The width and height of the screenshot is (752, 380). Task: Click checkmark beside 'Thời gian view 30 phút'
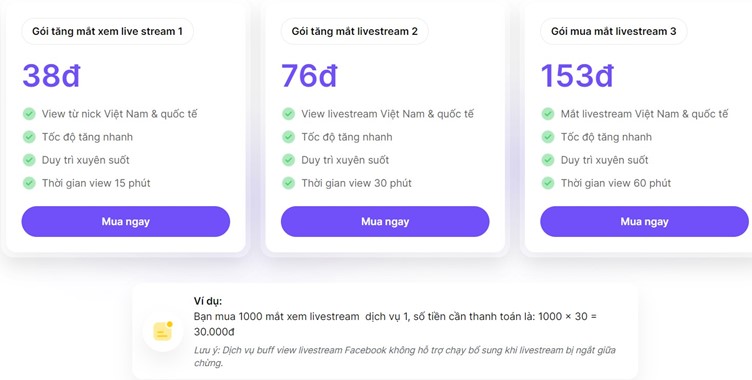[288, 183]
